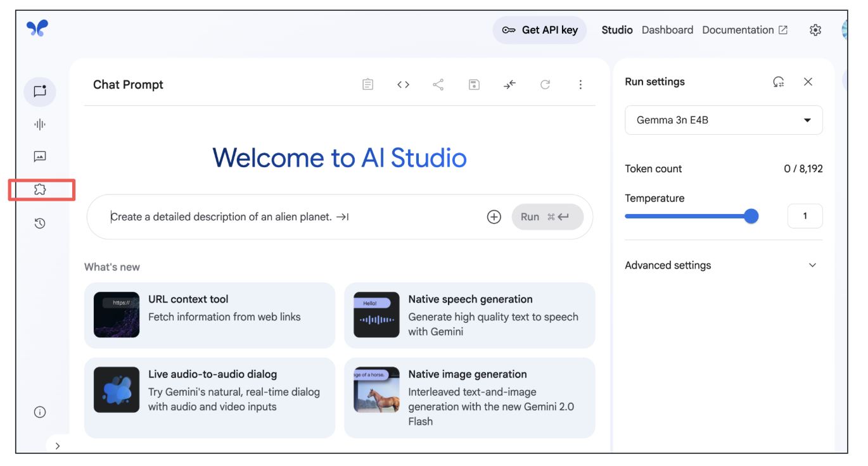The width and height of the screenshot is (868, 466).
Task: Click the Get API key button
Action: click(x=540, y=30)
